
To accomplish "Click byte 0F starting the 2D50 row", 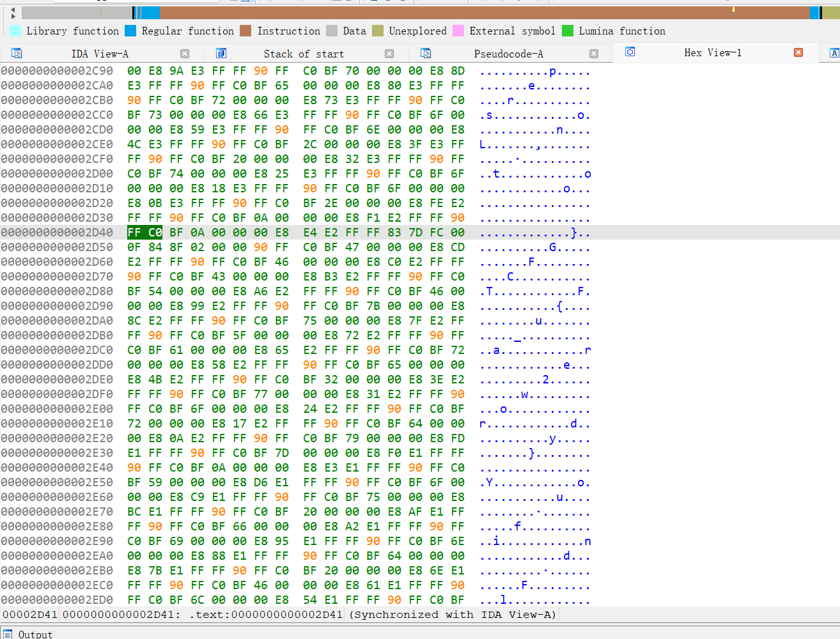I will point(134,247).
